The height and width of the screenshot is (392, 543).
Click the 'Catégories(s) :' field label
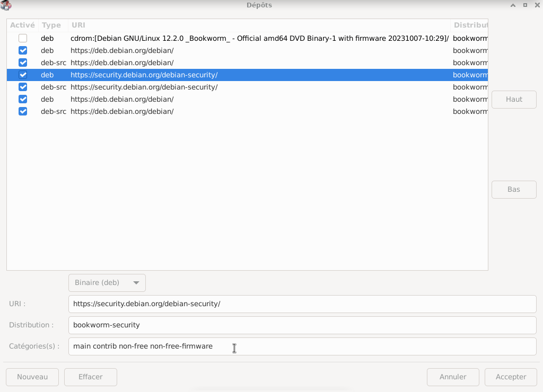pos(34,346)
